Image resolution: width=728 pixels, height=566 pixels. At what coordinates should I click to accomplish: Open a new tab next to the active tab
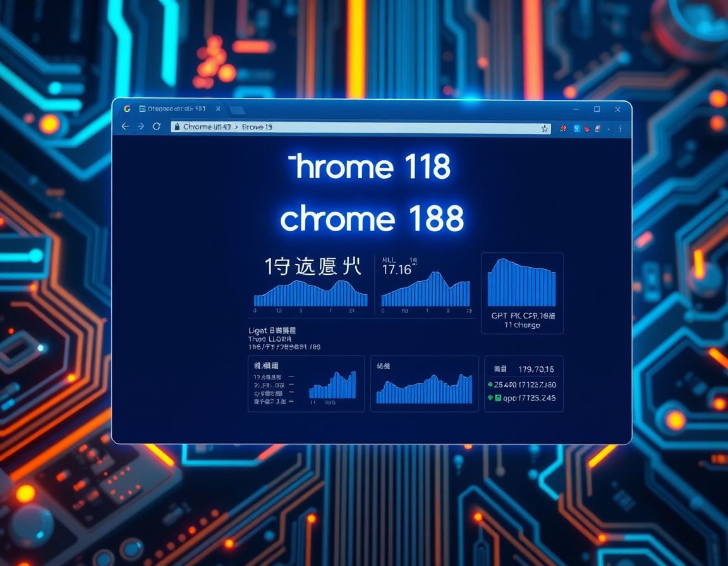(237, 110)
